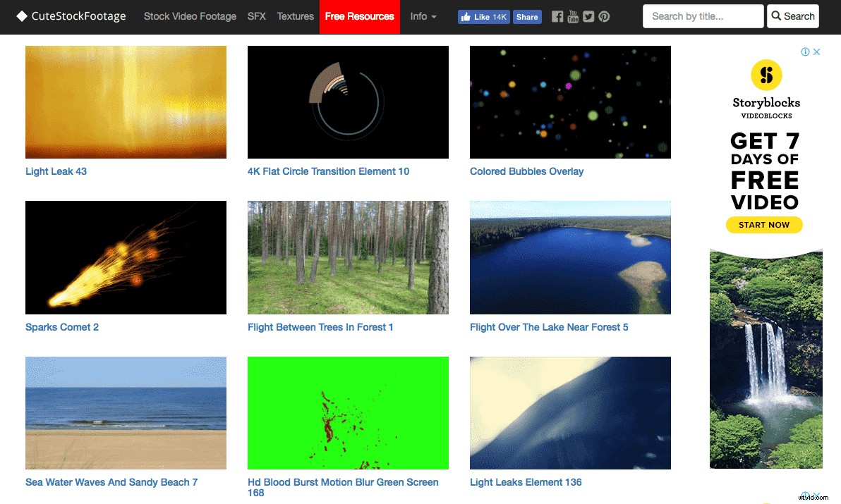Click the Facebook Like button
Image resolution: width=841 pixels, height=504 pixels.
tap(483, 16)
